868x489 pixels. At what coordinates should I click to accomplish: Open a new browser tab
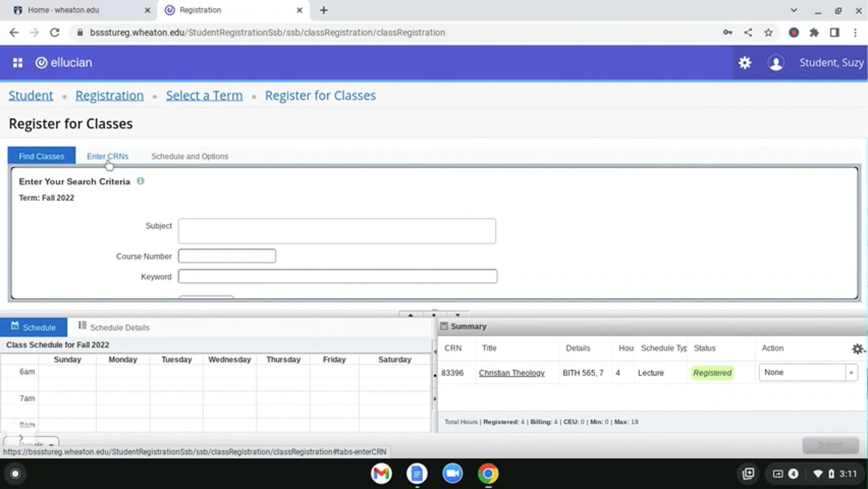[324, 10]
